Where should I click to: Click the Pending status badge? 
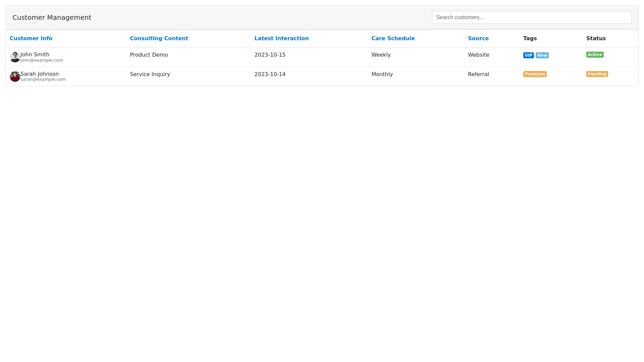pyautogui.click(x=597, y=74)
